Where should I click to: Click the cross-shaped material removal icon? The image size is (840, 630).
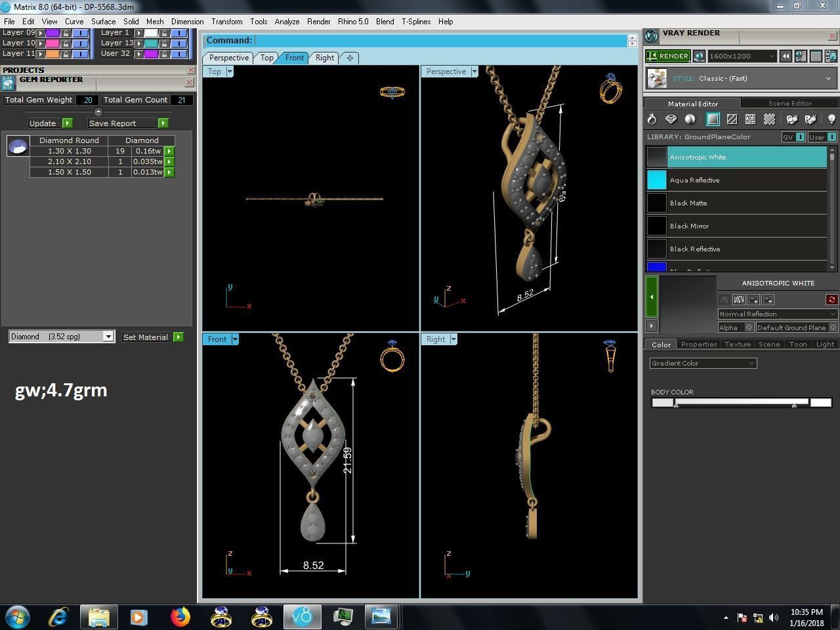[769, 119]
